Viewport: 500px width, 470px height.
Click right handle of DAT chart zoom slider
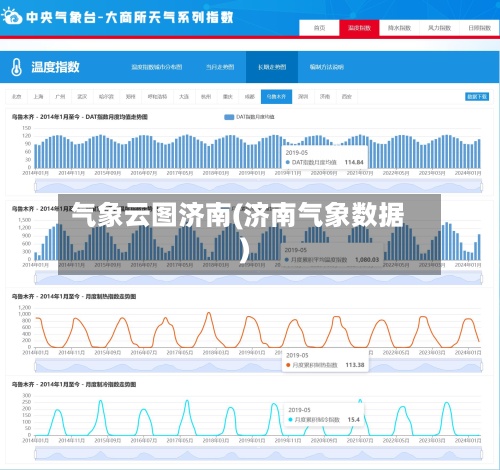click(x=481, y=187)
